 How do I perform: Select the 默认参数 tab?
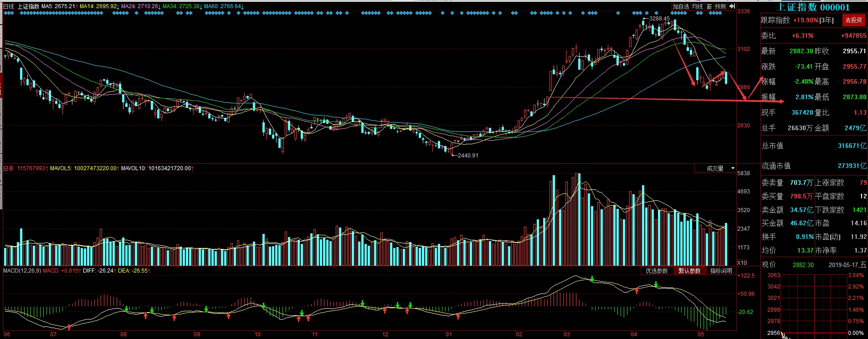tap(689, 271)
